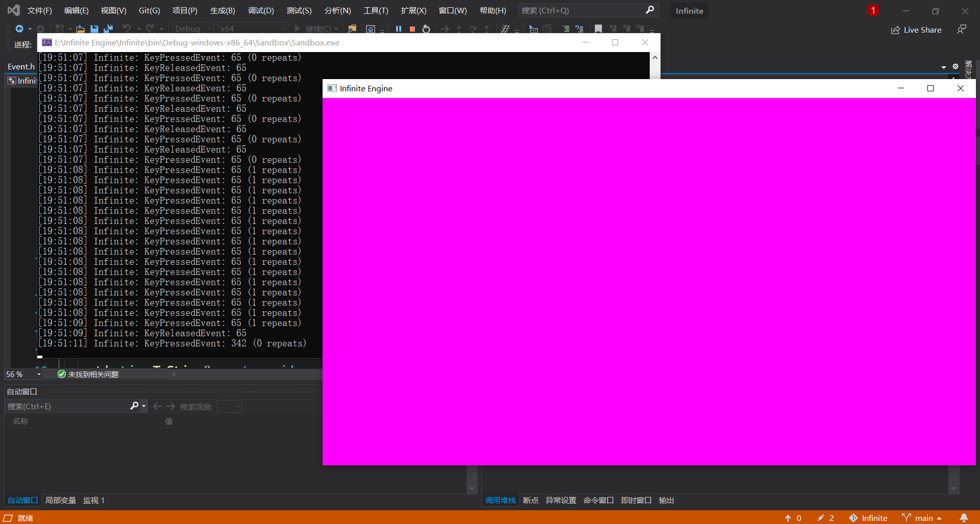The height and width of the screenshot is (524, 980).
Task: Pause the debugging session
Action: pyautogui.click(x=399, y=29)
